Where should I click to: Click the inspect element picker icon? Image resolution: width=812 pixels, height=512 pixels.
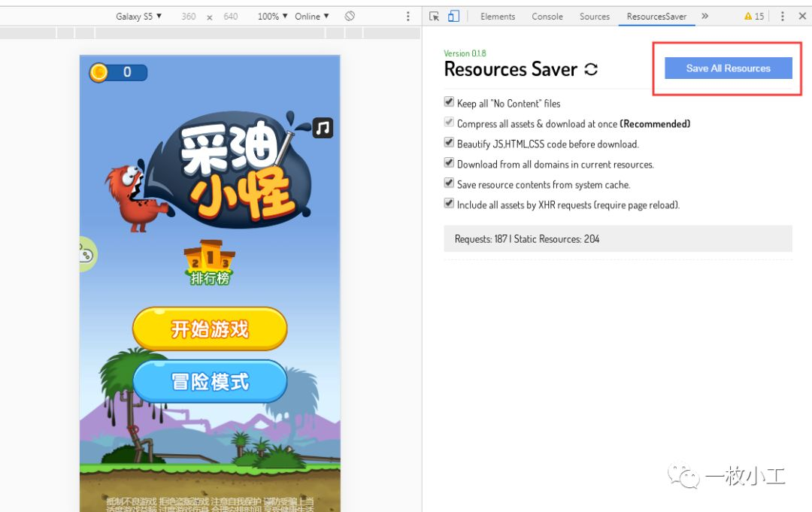434,17
